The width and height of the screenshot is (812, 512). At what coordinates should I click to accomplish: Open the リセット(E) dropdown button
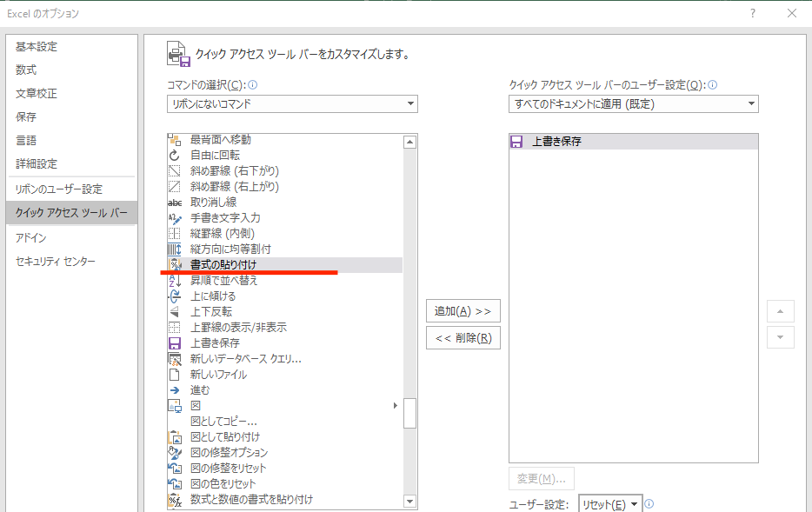tap(610, 504)
